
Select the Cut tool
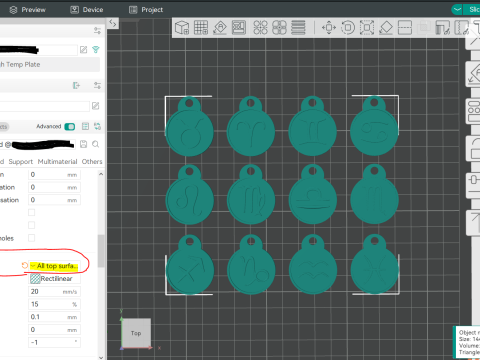tap(405, 28)
